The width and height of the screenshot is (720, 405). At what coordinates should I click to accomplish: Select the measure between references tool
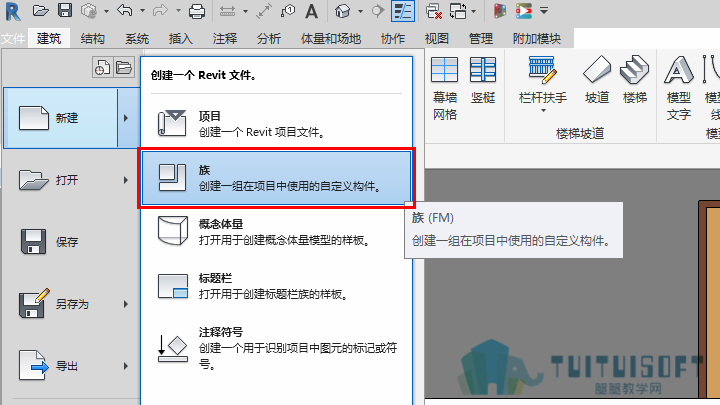tap(227, 11)
